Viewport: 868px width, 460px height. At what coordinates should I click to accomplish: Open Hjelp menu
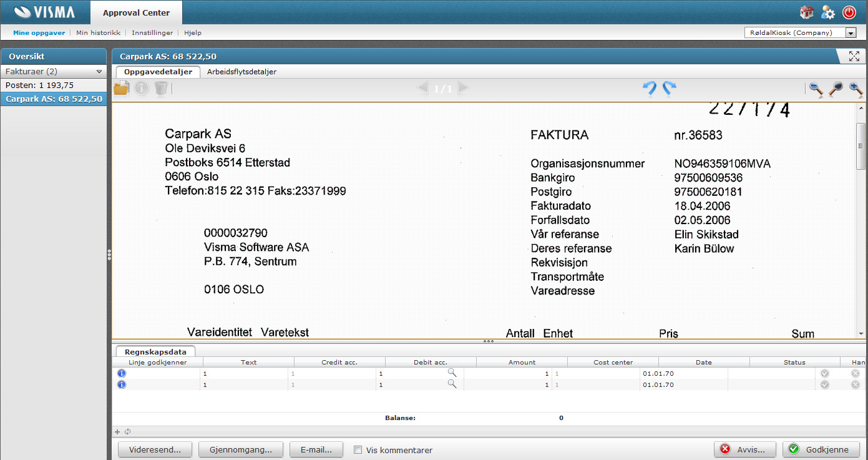[193, 32]
